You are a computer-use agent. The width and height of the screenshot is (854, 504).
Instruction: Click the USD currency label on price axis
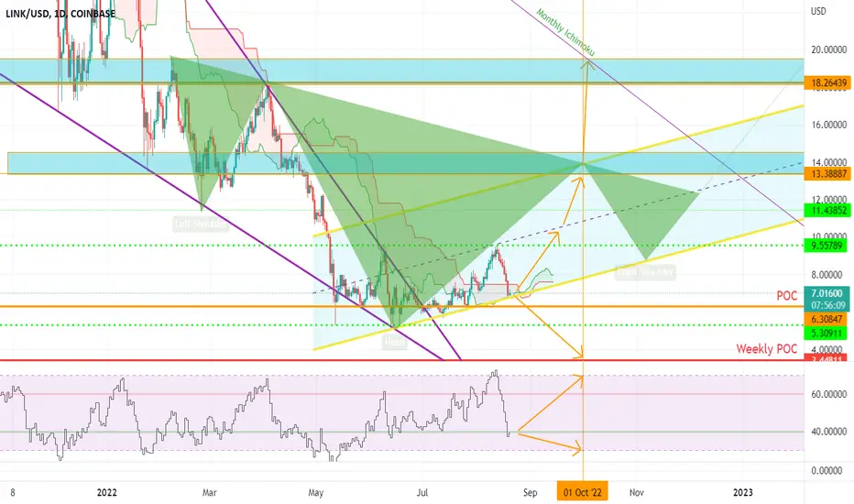[x=818, y=11]
